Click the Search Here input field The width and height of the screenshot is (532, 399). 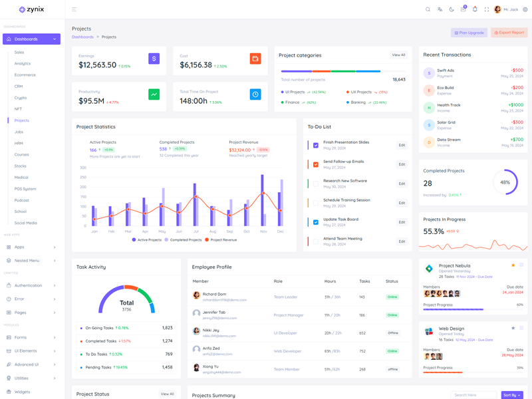tap(473, 395)
